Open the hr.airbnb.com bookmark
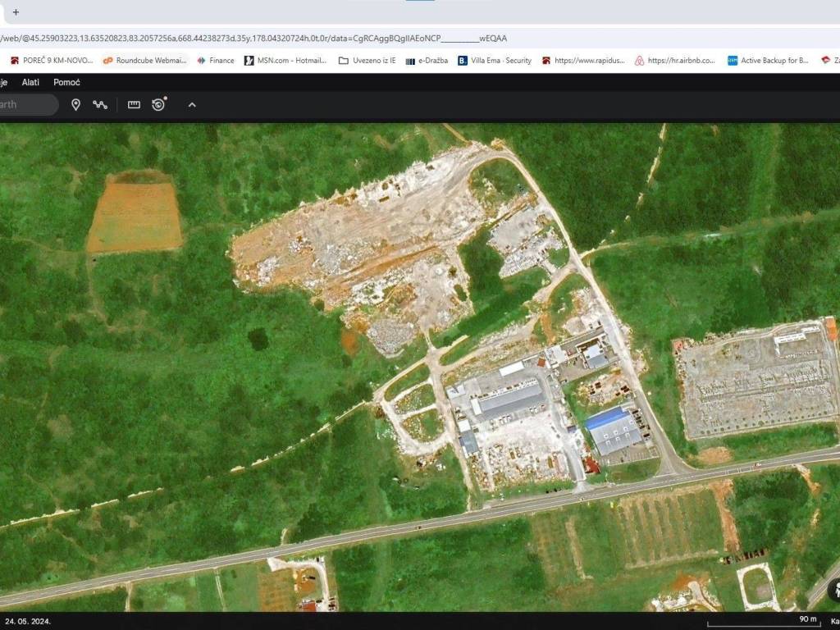 675,60
